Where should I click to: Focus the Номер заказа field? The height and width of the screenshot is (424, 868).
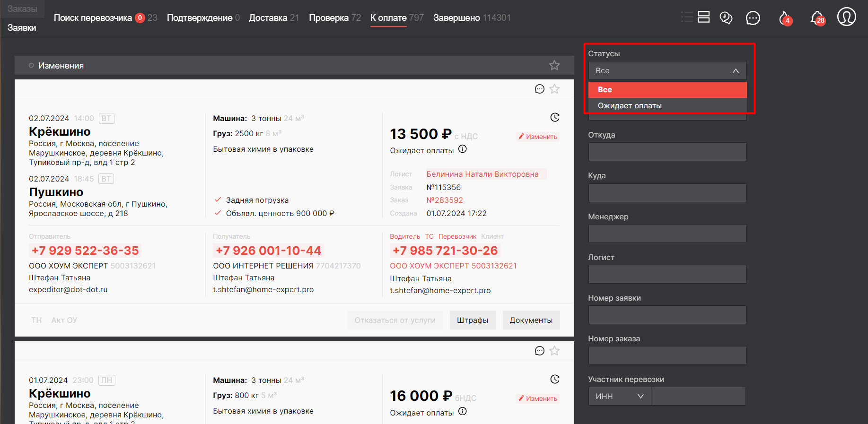[667, 355]
